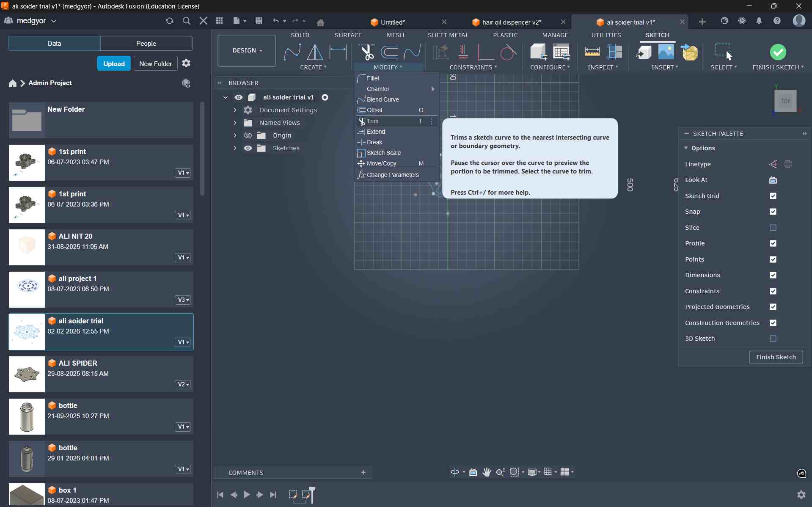Hide the Sketches folder with eye icon
The width and height of the screenshot is (812, 507).
pos(248,148)
